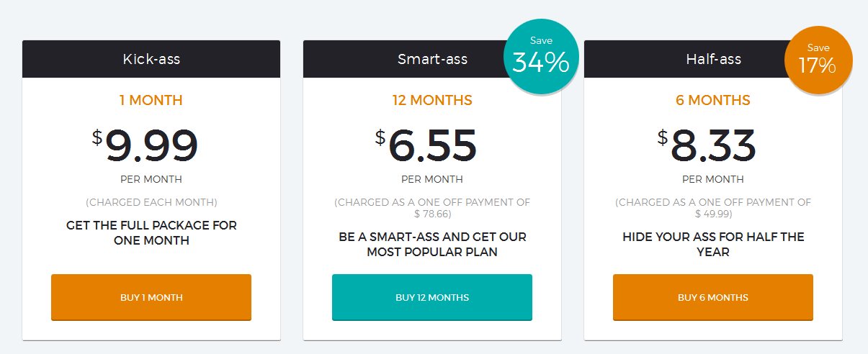868x354 pixels.
Task: Click the 12 MONTHS duration label
Action: [432, 101]
